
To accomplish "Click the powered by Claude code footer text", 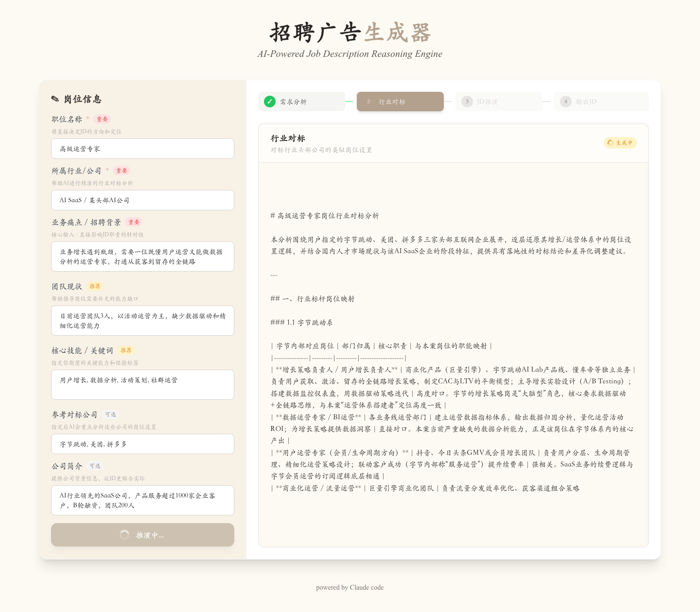I will (350, 587).
